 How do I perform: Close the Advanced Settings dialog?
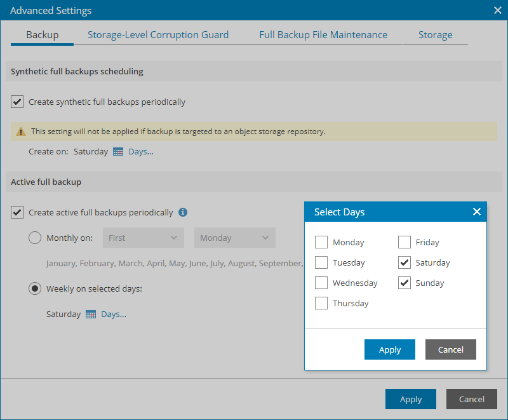click(498, 10)
